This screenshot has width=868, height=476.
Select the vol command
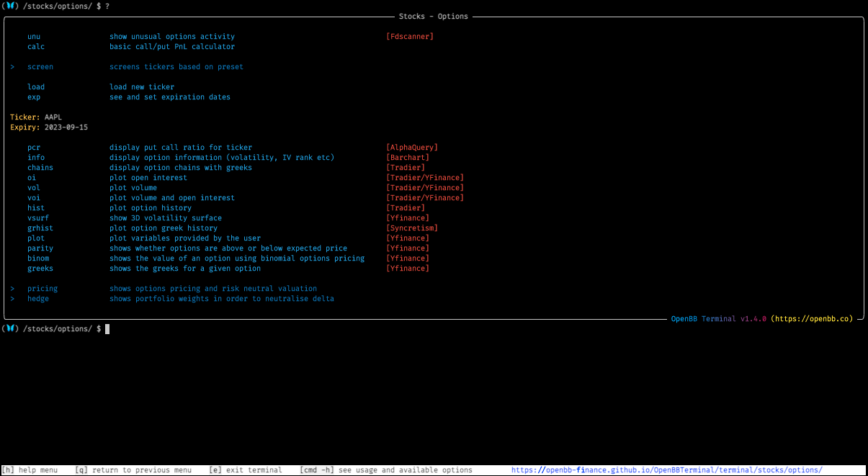click(x=34, y=188)
